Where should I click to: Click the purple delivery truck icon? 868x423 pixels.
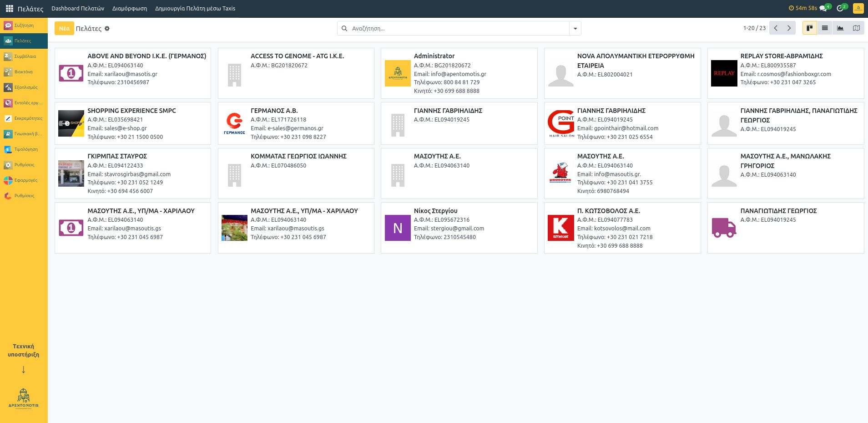[724, 228]
